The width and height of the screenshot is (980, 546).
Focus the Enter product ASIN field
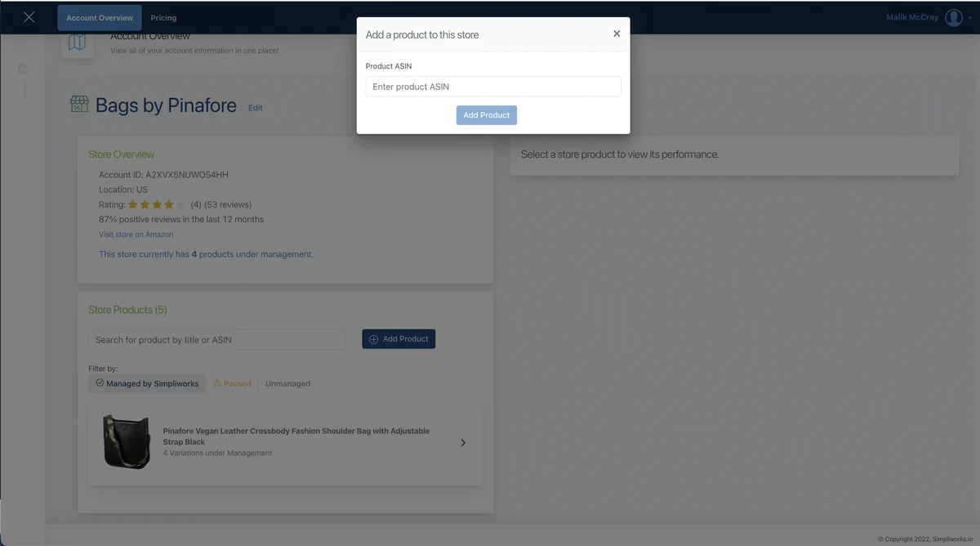[x=493, y=87]
